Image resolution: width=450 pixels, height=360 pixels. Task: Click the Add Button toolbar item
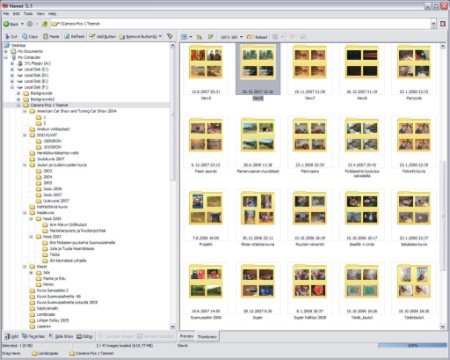coord(102,36)
